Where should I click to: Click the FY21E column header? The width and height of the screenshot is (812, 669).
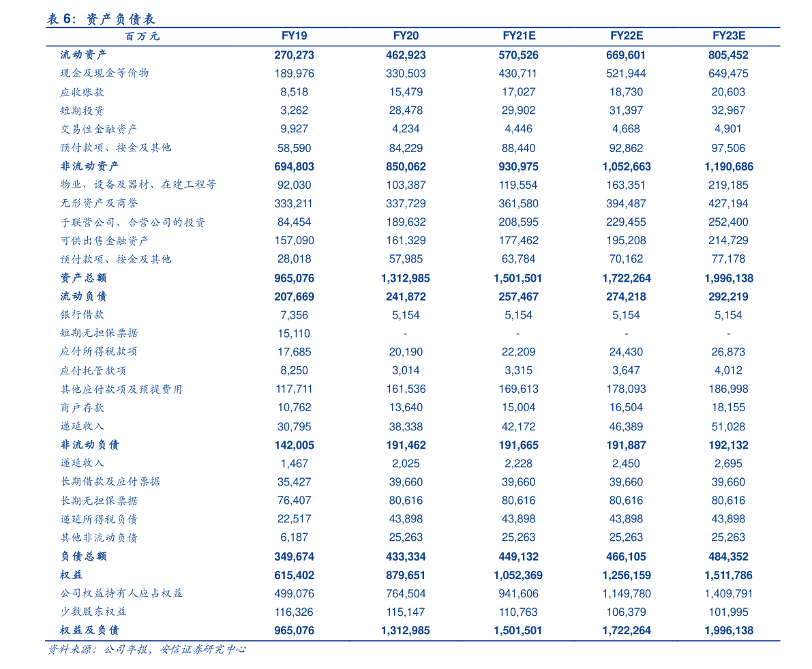[x=518, y=36]
